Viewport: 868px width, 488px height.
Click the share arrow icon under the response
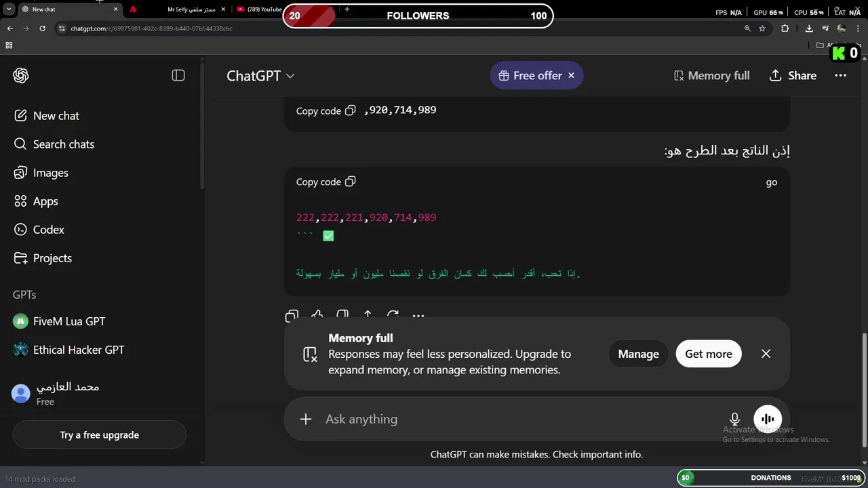pyautogui.click(x=368, y=316)
